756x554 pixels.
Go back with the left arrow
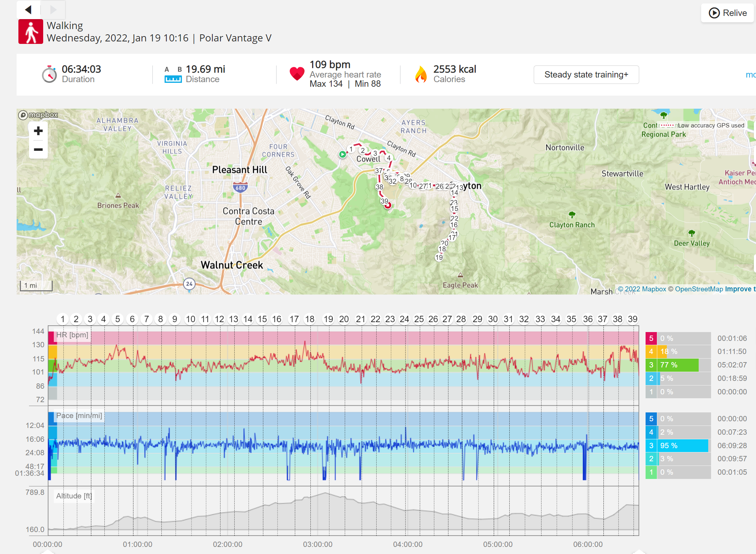pos(29,10)
